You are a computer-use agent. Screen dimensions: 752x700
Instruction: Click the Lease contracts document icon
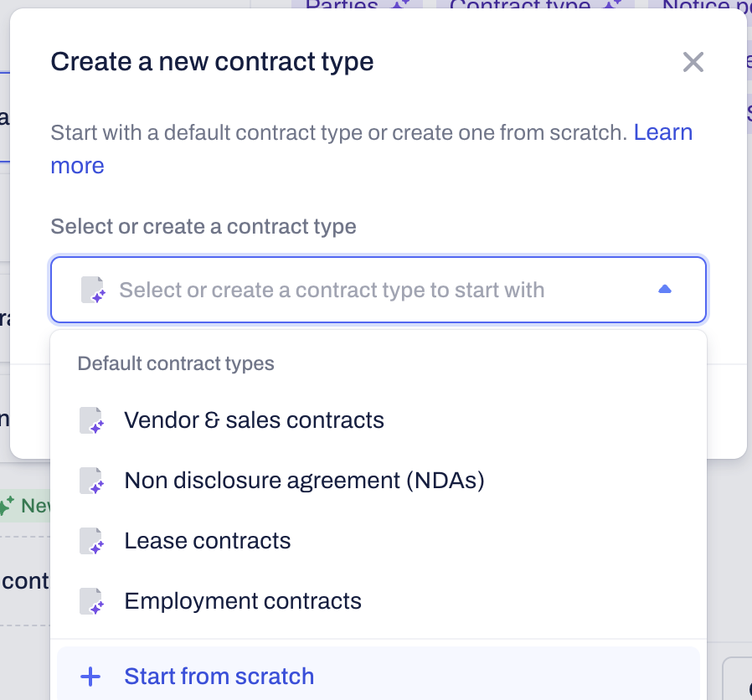coord(91,541)
